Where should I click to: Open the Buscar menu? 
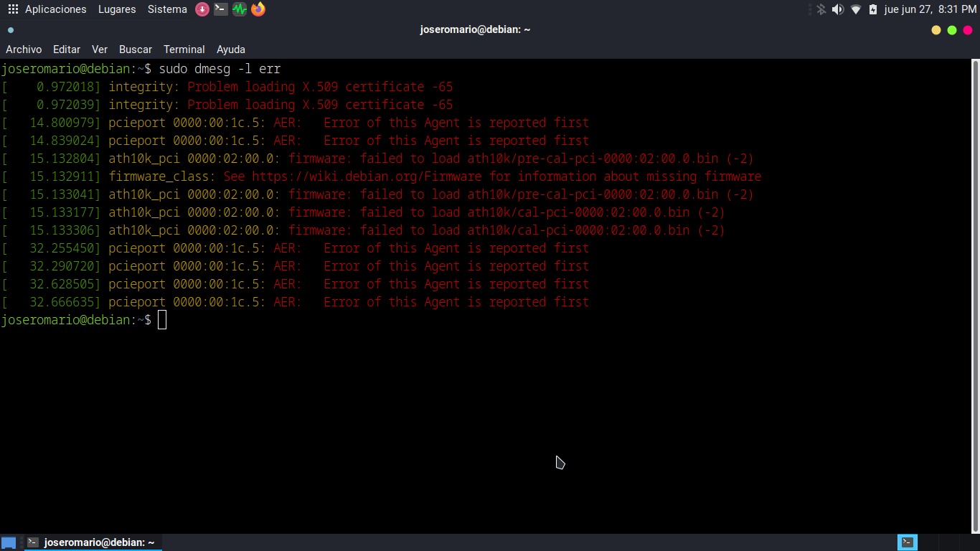pos(136,50)
